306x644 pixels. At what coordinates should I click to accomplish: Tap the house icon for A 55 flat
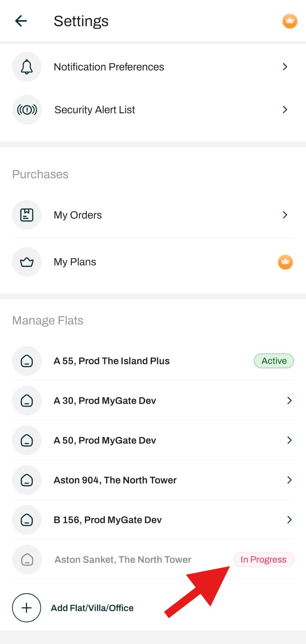27,361
